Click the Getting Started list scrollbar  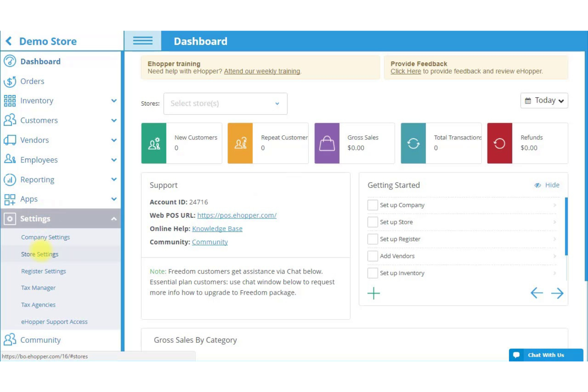566,226
